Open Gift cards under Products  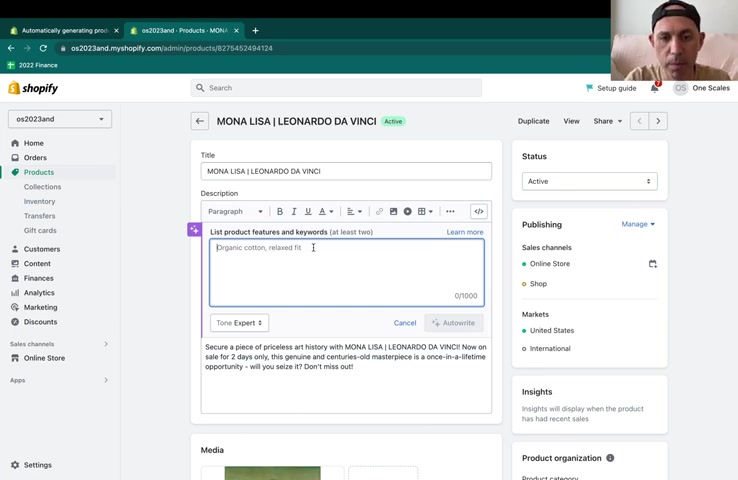click(x=40, y=231)
